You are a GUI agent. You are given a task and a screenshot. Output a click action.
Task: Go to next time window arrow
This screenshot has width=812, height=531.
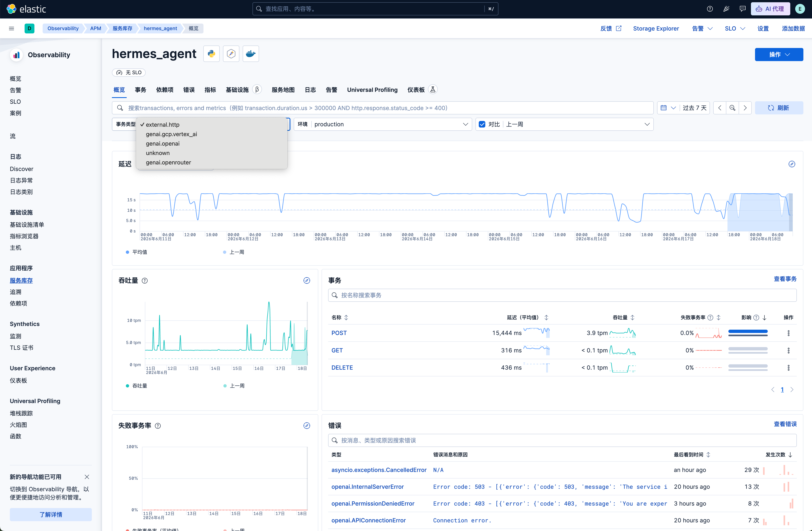click(745, 108)
